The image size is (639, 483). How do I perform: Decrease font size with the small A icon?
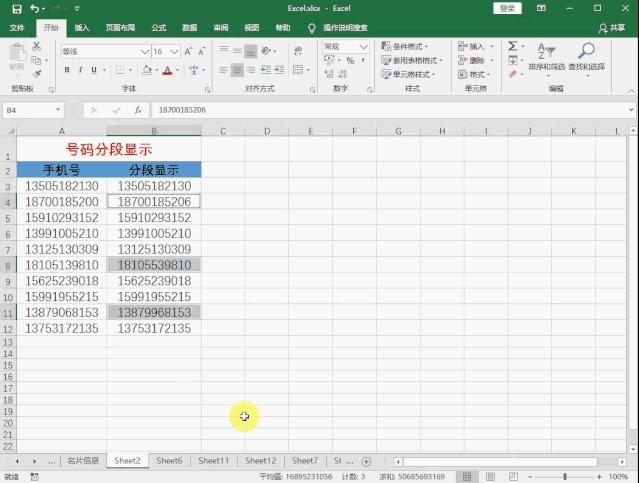(202, 51)
